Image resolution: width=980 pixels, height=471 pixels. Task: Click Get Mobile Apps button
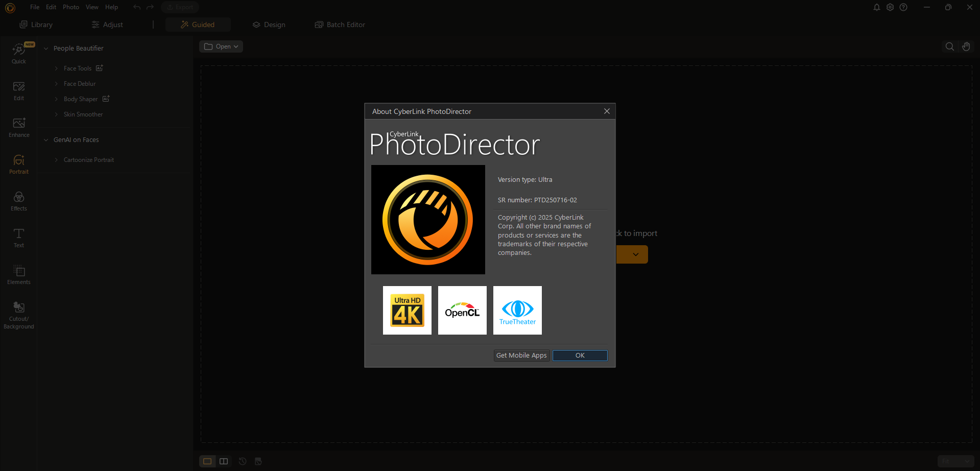pos(521,356)
